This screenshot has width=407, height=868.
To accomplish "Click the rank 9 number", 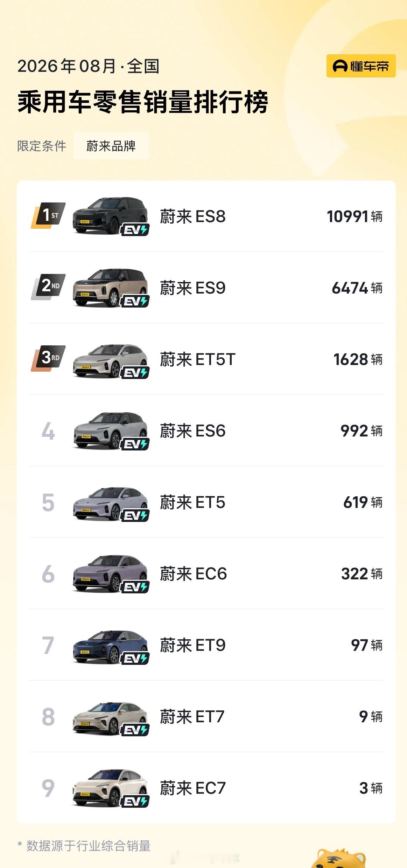I will click(48, 788).
